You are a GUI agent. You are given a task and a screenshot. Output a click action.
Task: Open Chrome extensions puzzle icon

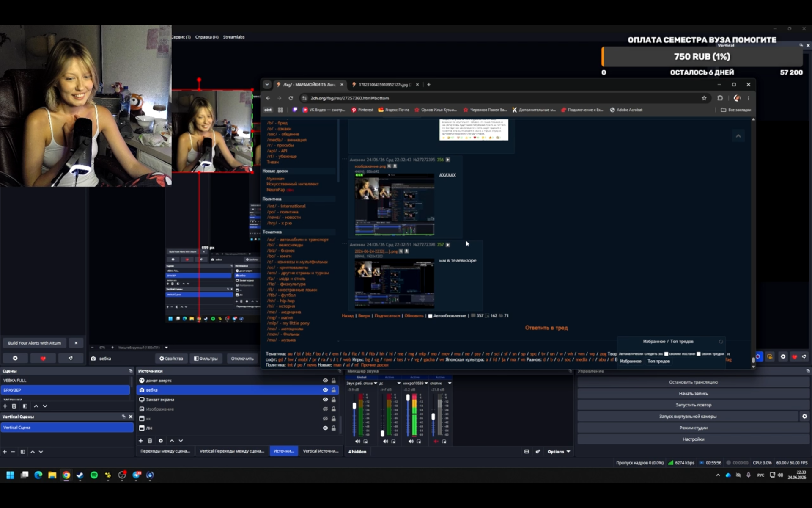[x=720, y=98]
